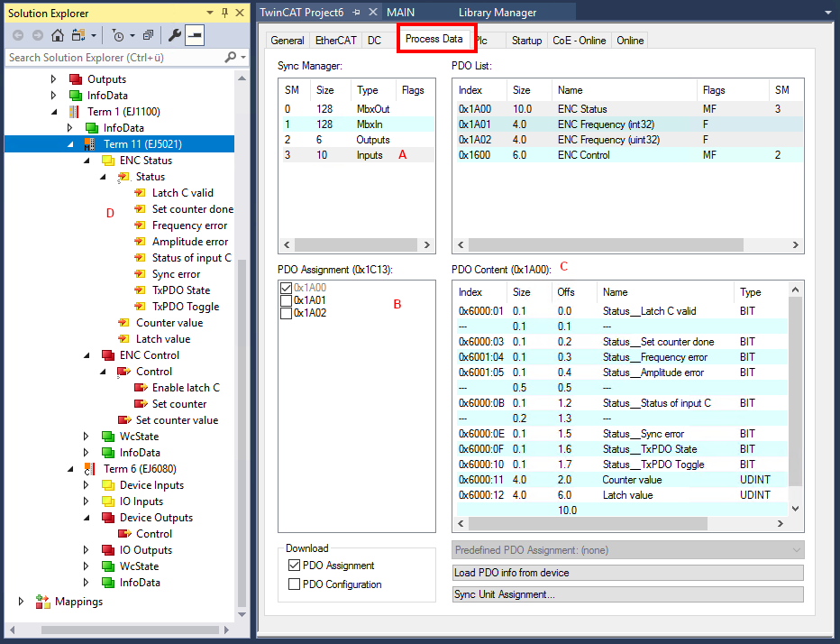Viewport: 840px width, 644px height.
Task: Click the Solution Explorer horizontal scrollbar thumb
Action: (130, 630)
